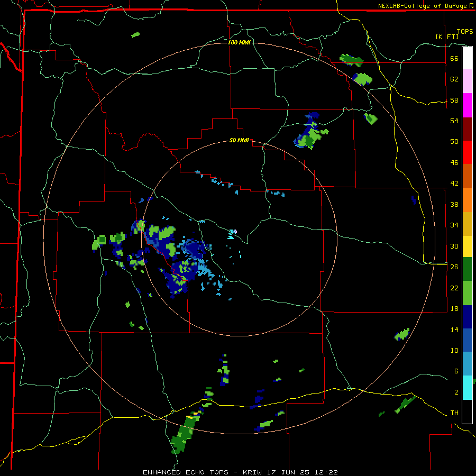Click the [K FT] units label
Viewport: 476px width, 476px height.
pos(447,36)
